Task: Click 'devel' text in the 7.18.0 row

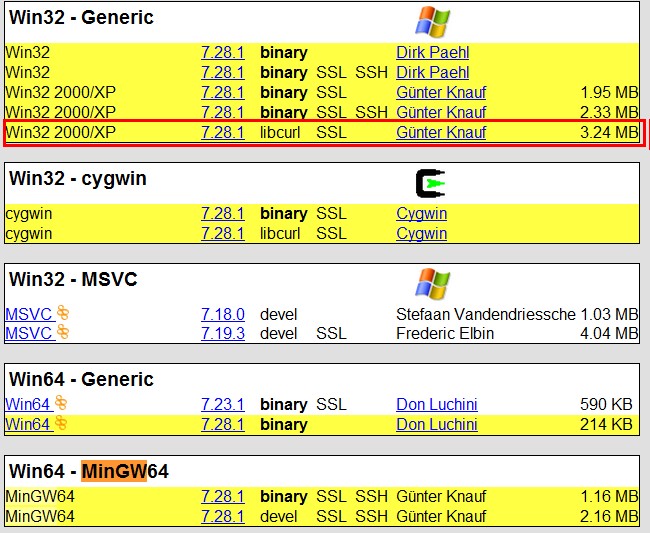Action: [x=279, y=315]
